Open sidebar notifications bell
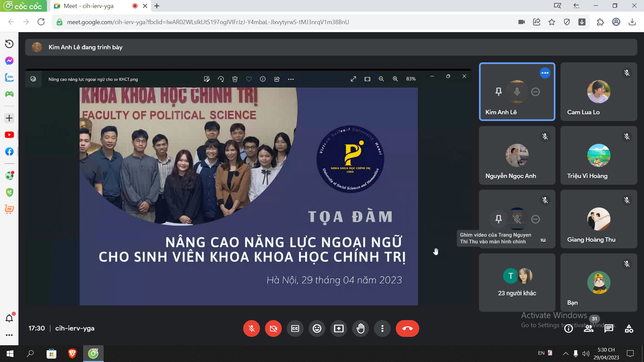The image size is (644, 362). [x=9, y=318]
